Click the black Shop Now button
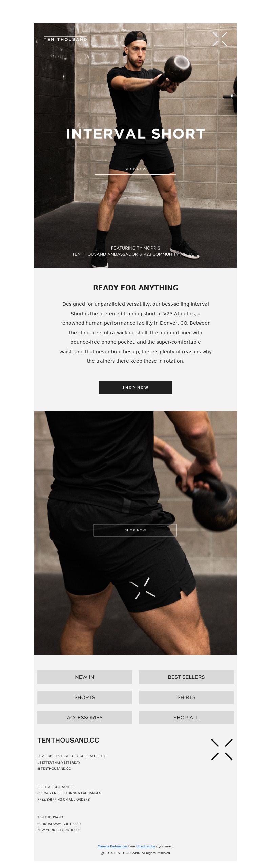 tap(135, 387)
